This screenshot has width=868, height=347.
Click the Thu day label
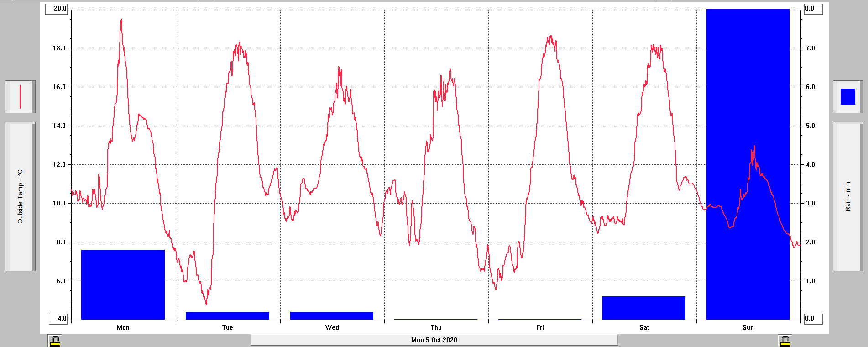(436, 327)
